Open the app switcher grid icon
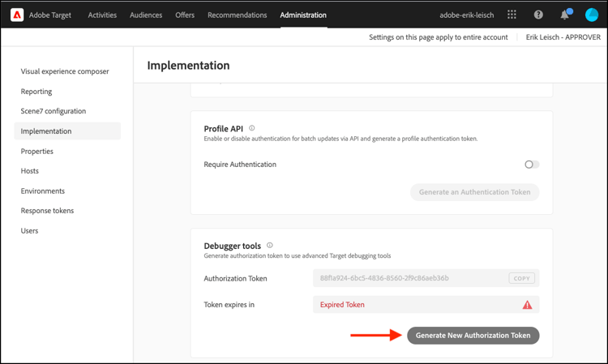 (x=512, y=15)
